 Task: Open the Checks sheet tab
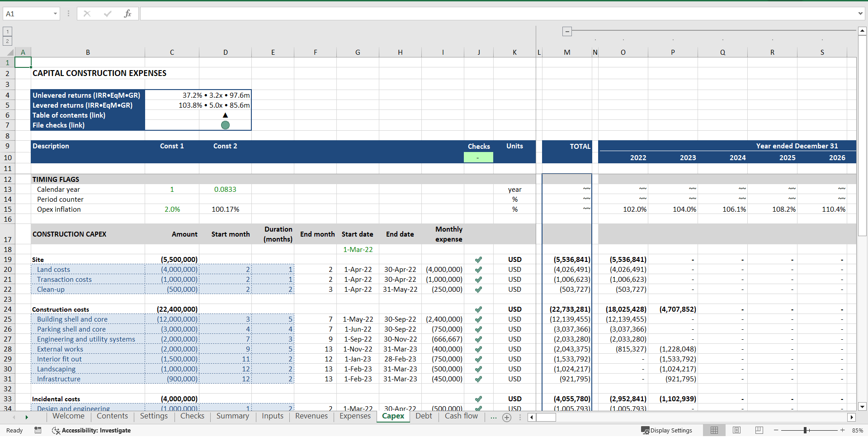pos(192,416)
